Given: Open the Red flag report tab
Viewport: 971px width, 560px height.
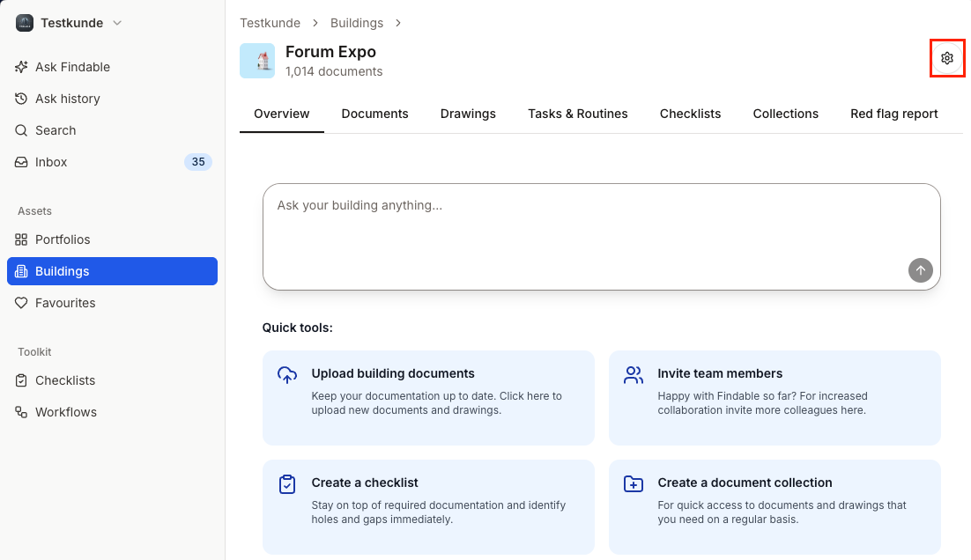Looking at the screenshot, I should (x=893, y=114).
